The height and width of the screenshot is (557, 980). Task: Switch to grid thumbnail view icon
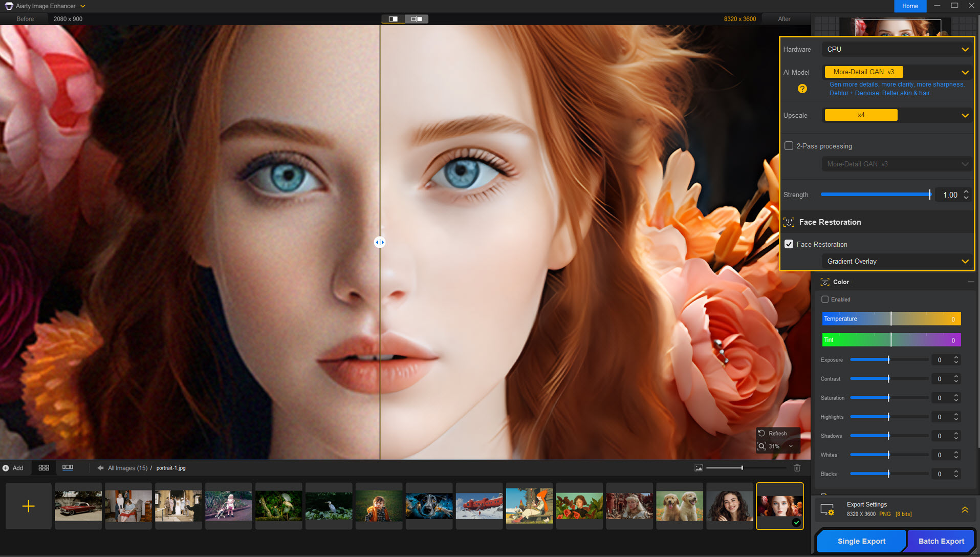[x=44, y=468]
